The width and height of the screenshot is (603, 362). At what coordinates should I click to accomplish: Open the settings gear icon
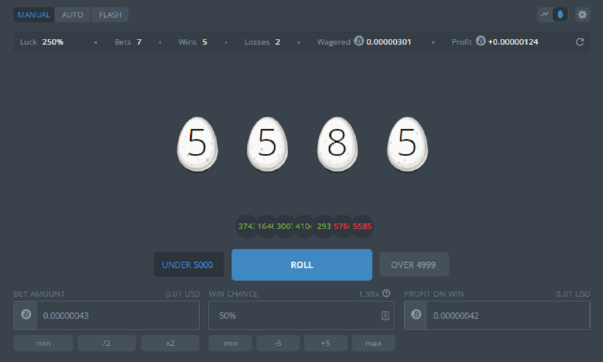tap(582, 15)
